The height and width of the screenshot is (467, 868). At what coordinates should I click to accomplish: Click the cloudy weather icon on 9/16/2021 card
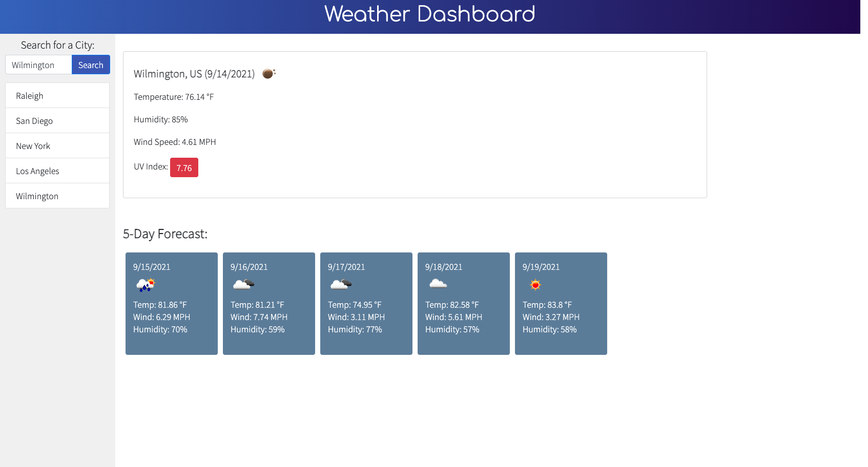(x=242, y=284)
